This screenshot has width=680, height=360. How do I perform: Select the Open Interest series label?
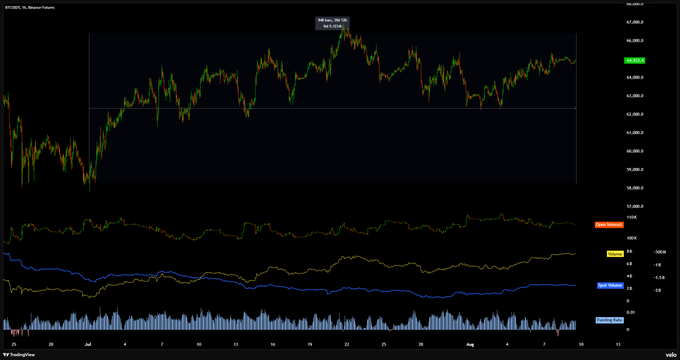609,225
